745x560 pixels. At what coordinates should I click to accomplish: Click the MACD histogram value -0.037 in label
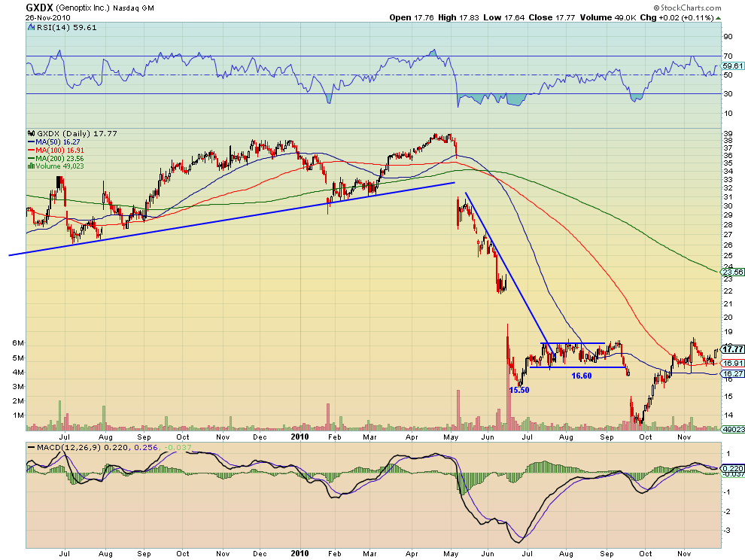(178, 447)
